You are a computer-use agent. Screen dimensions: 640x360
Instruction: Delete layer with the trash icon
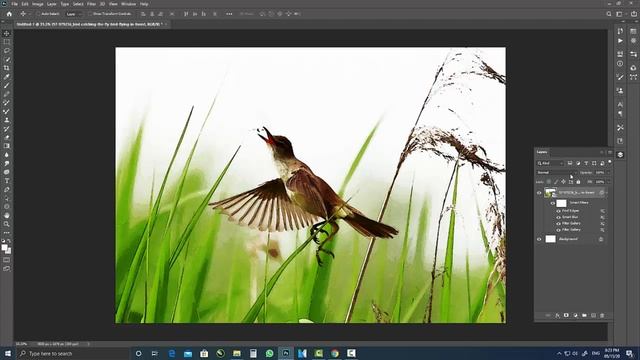tap(602, 316)
